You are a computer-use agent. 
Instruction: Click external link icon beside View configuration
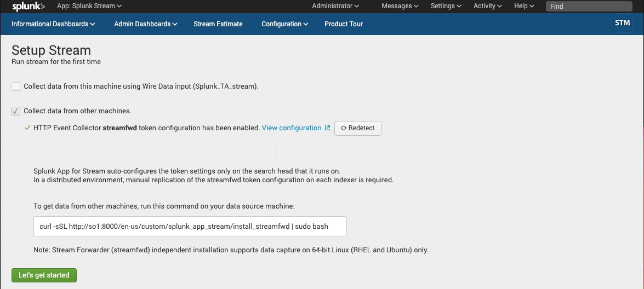pyautogui.click(x=327, y=128)
